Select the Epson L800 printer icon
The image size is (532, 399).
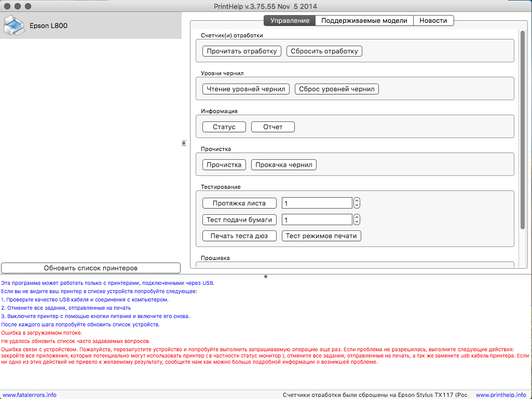coord(14,25)
